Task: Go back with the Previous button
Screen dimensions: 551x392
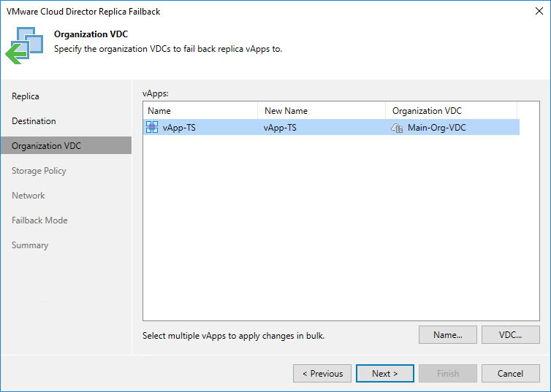Action: pos(322,374)
